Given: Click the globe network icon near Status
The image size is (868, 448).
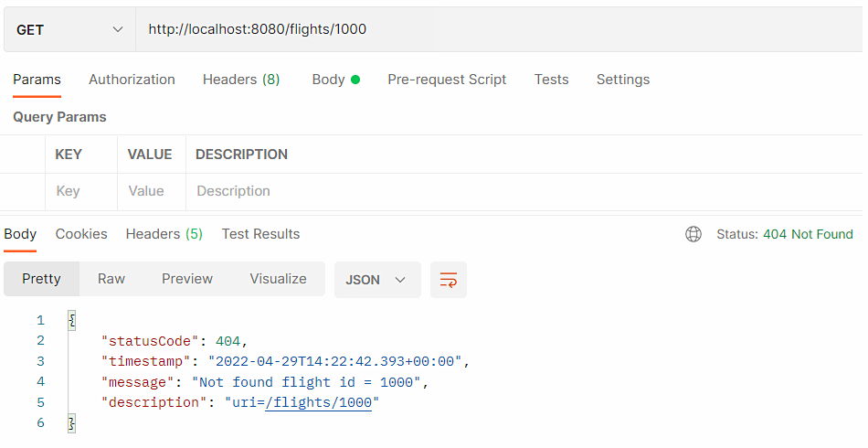Looking at the screenshot, I should click(x=693, y=234).
